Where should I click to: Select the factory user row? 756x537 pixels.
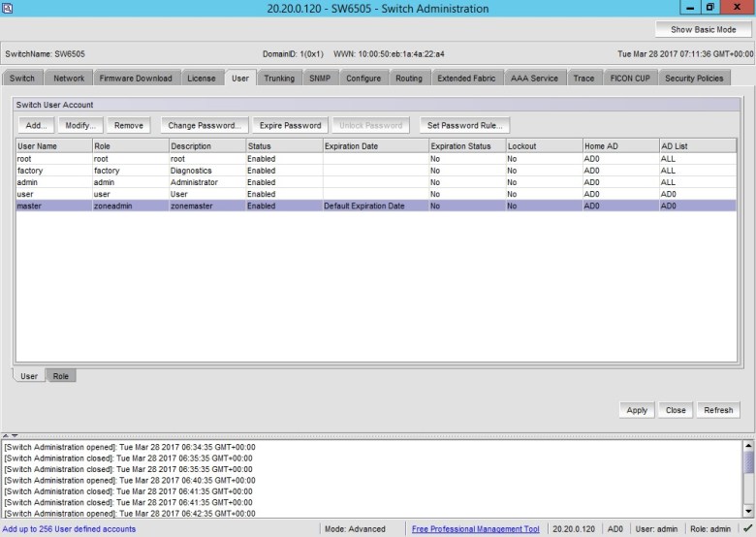click(194, 171)
